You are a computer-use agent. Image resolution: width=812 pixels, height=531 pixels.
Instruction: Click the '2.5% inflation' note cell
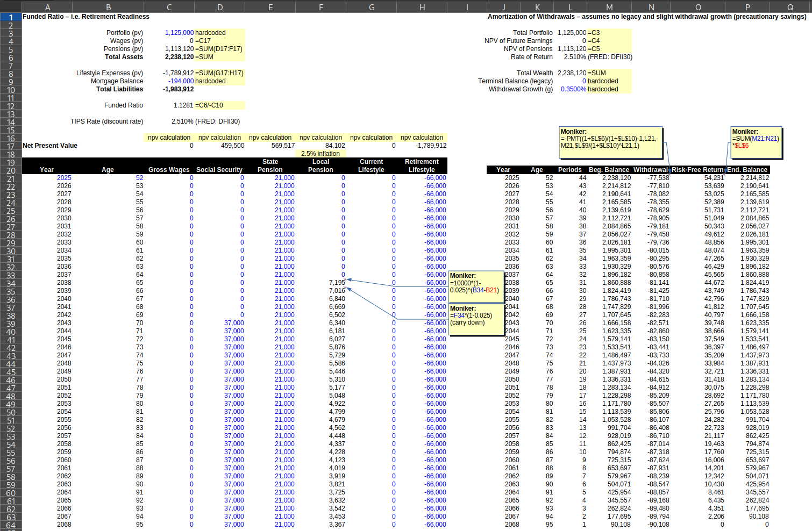pyautogui.click(x=320, y=154)
